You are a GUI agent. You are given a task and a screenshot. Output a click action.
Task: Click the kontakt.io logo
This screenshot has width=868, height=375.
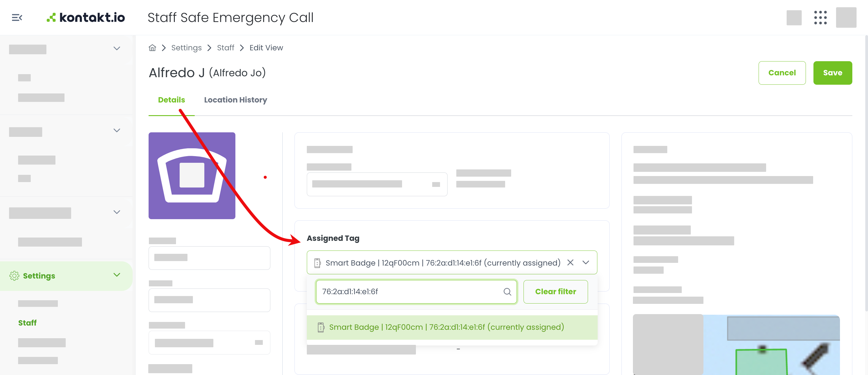86,17
